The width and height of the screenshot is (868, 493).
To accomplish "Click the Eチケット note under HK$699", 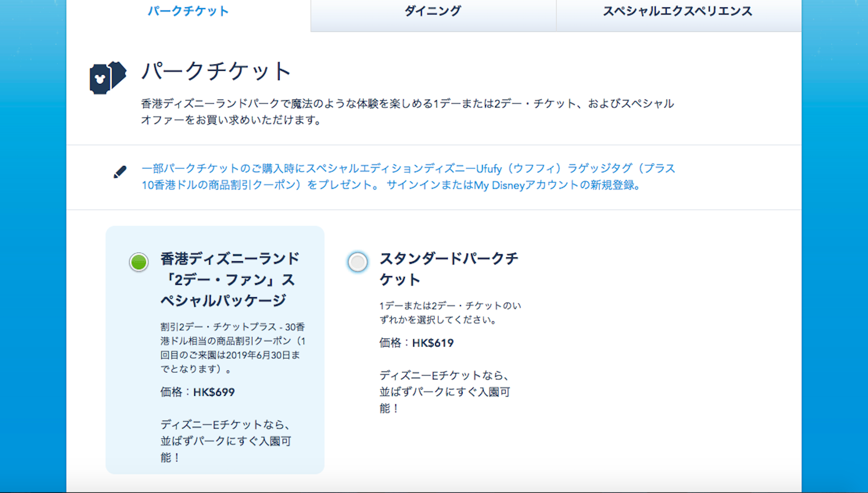I will pyautogui.click(x=226, y=441).
